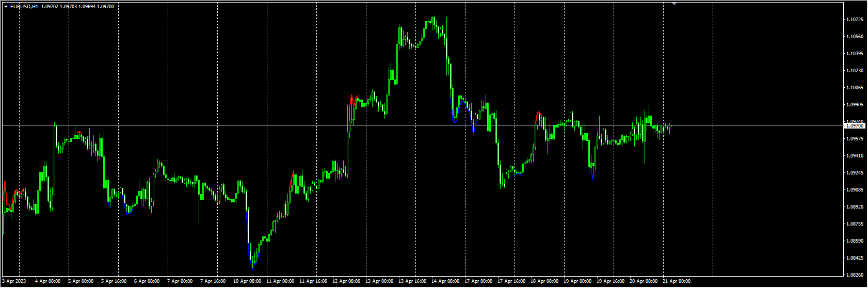Click the 1.08920 price scale value

click(x=855, y=207)
